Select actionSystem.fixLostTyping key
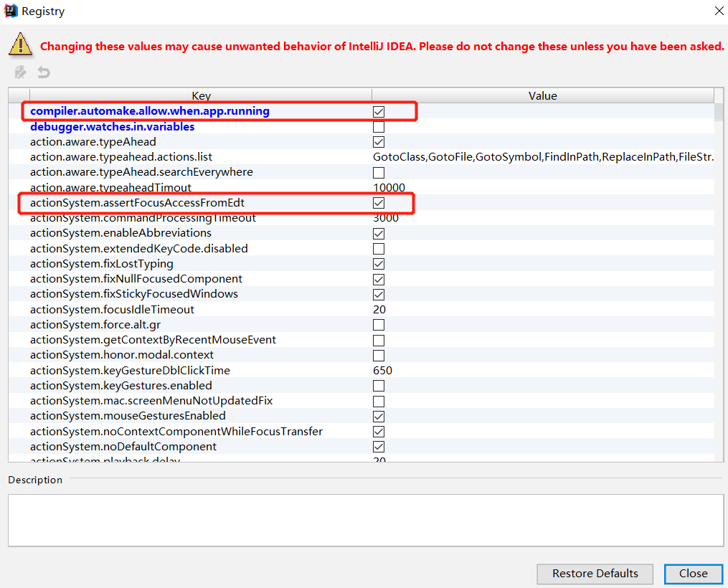The height and width of the screenshot is (588, 728). (102, 264)
